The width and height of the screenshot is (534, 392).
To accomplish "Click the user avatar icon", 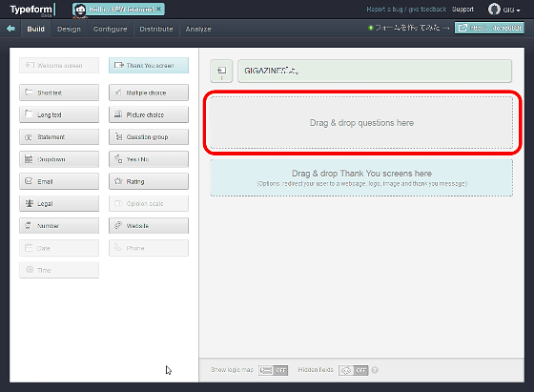I will pyautogui.click(x=494, y=10).
